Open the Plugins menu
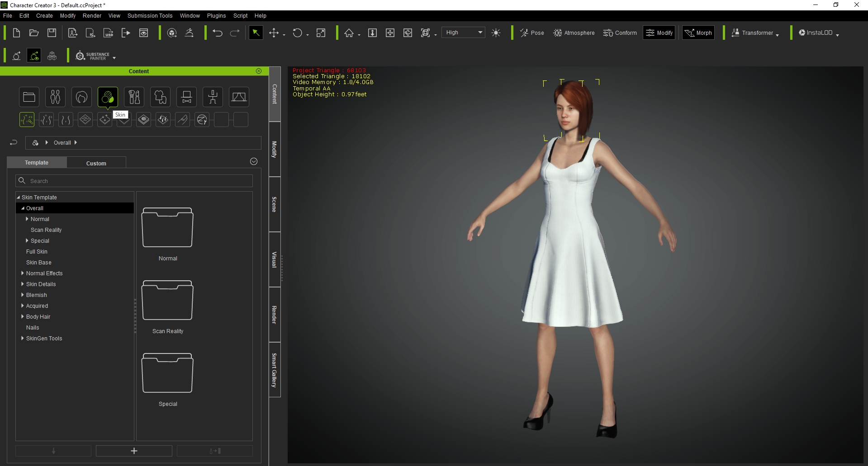Image resolution: width=868 pixels, height=466 pixels. click(x=216, y=15)
